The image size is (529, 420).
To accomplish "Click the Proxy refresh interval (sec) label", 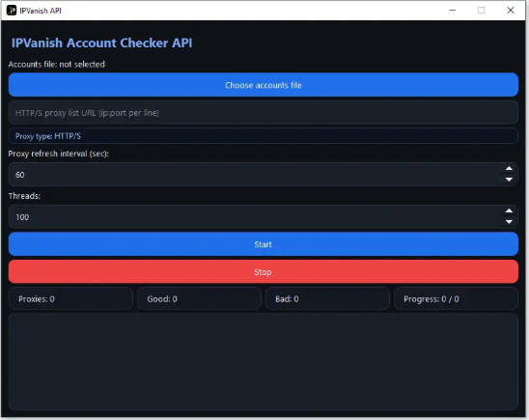I will (58, 154).
